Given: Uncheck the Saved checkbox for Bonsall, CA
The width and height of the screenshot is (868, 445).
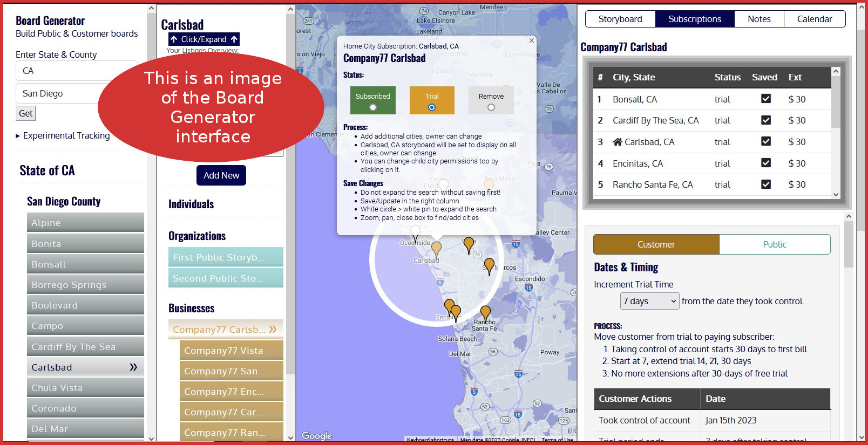Looking at the screenshot, I should (x=765, y=99).
